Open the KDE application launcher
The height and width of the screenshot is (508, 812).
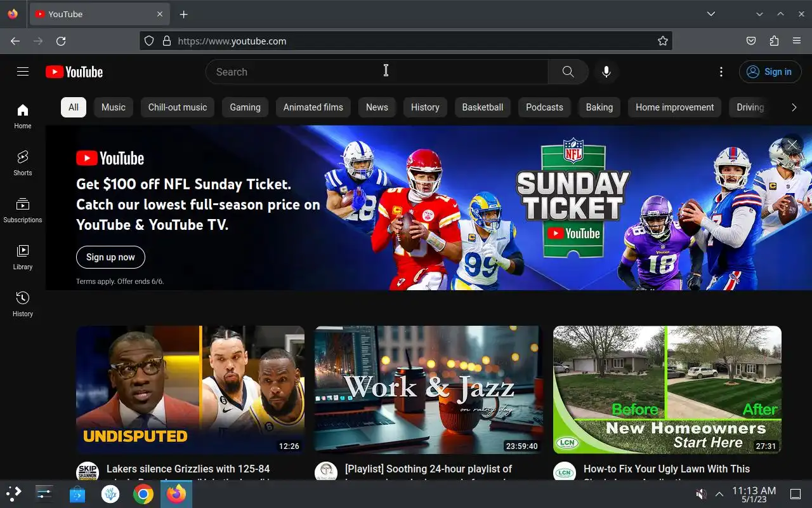[x=13, y=493]
